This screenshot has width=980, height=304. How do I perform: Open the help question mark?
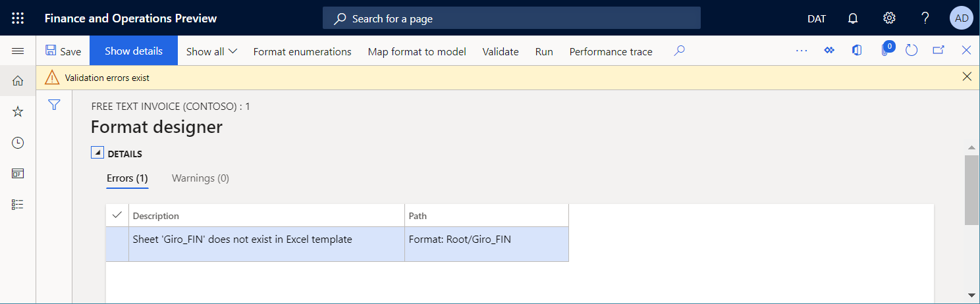point(925,18)
